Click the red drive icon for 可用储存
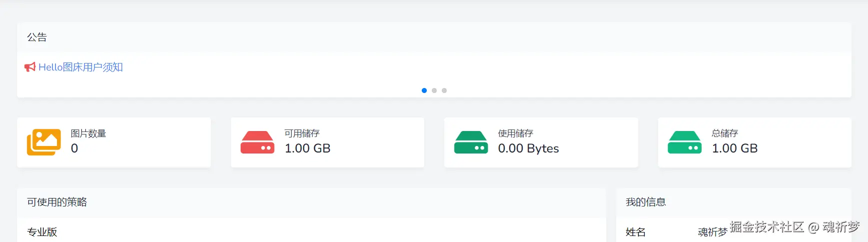This screenshot has height=242, width=868. [257, 142]
